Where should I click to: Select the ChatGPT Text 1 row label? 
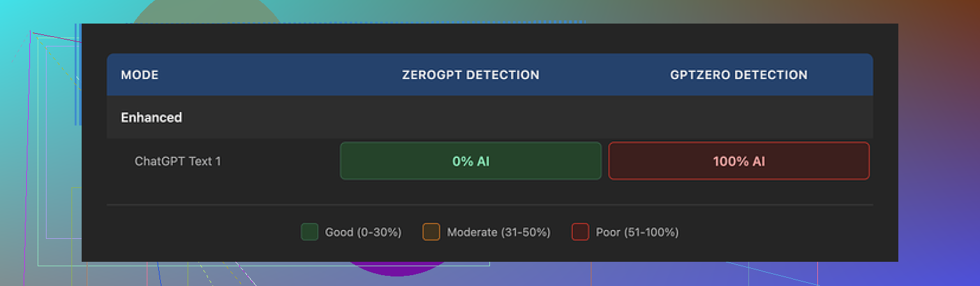coord(178,161)
